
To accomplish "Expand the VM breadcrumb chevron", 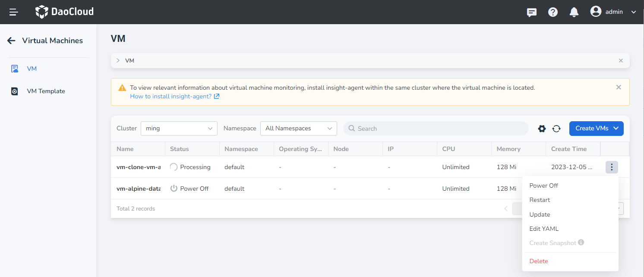I will pos(117,61).
